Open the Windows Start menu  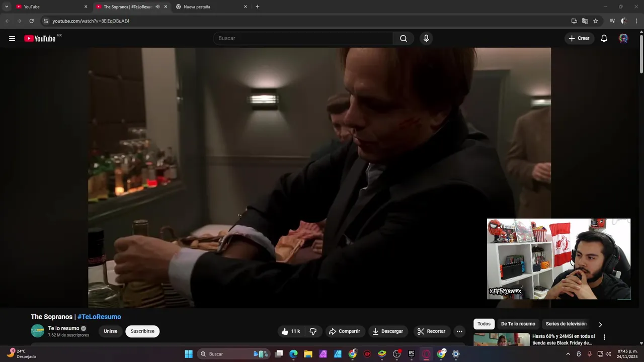pos(189,354)
